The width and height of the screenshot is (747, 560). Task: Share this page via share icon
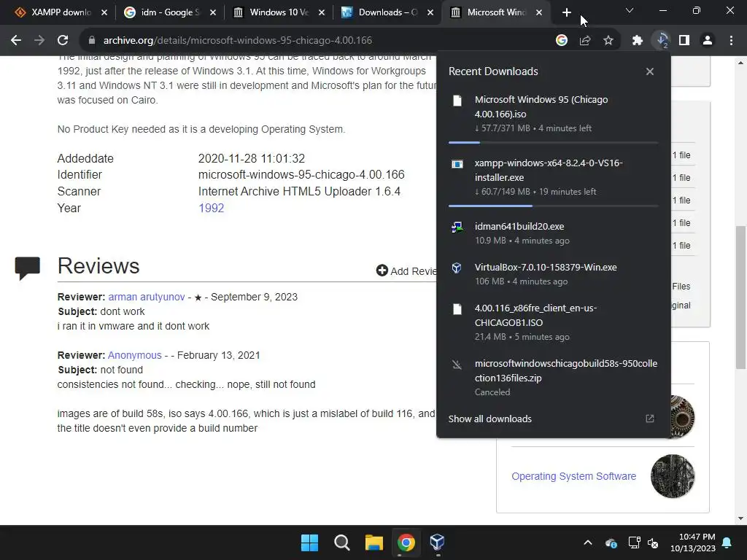pos(585,41)
